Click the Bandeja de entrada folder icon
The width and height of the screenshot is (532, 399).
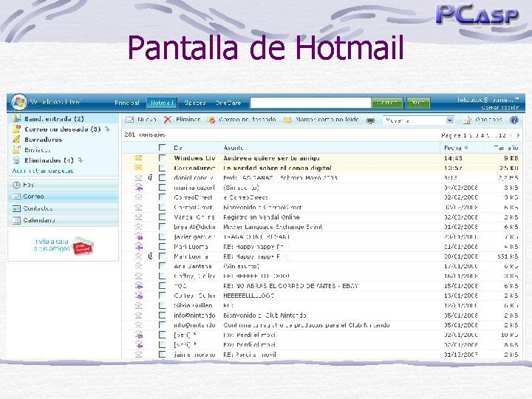click(x=16, y=119)
